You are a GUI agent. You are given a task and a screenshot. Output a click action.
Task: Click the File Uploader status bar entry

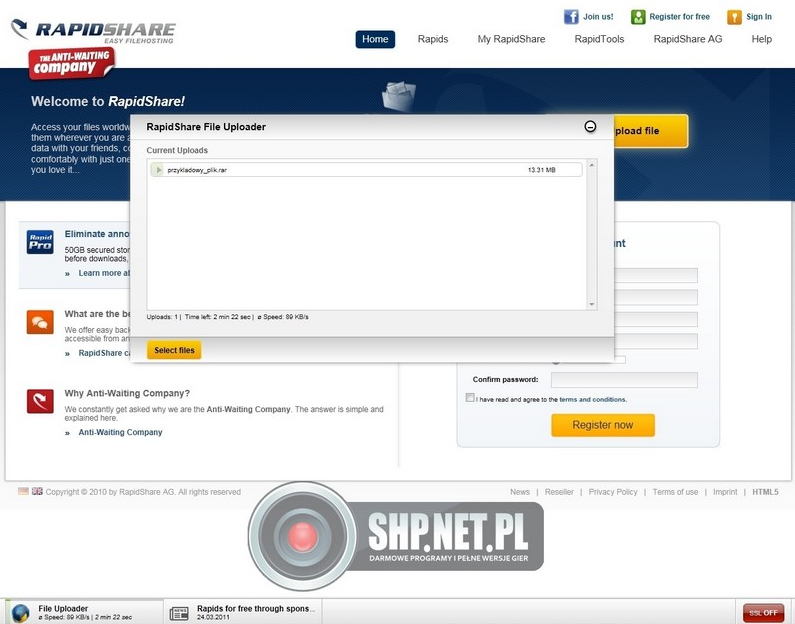(85, 612)
